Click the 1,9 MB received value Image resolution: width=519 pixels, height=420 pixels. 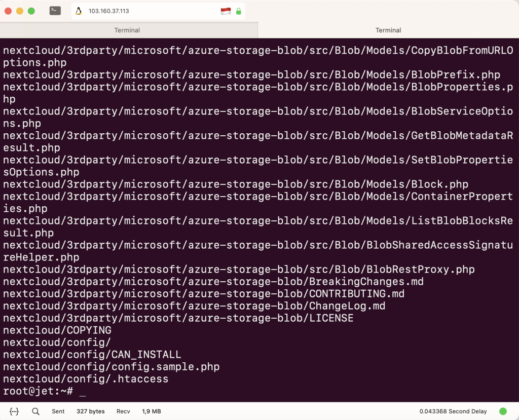coord(151,411)
